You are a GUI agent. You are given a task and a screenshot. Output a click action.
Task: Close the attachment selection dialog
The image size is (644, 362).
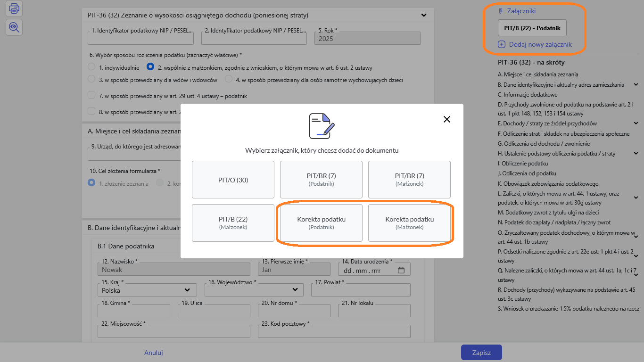[447, 119]
